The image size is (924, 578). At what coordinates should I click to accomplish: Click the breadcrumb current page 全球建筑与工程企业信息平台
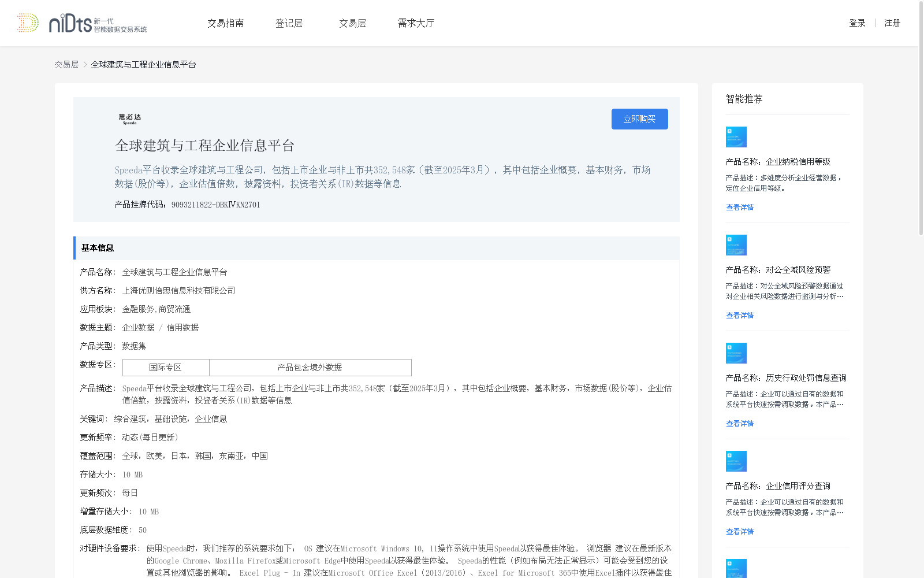pyautogui.click(x=143, y=65)
